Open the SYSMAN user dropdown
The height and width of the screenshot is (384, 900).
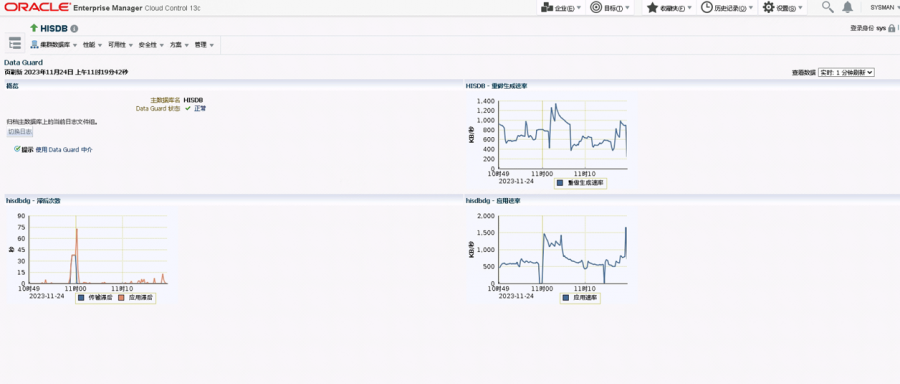point(884,8)
